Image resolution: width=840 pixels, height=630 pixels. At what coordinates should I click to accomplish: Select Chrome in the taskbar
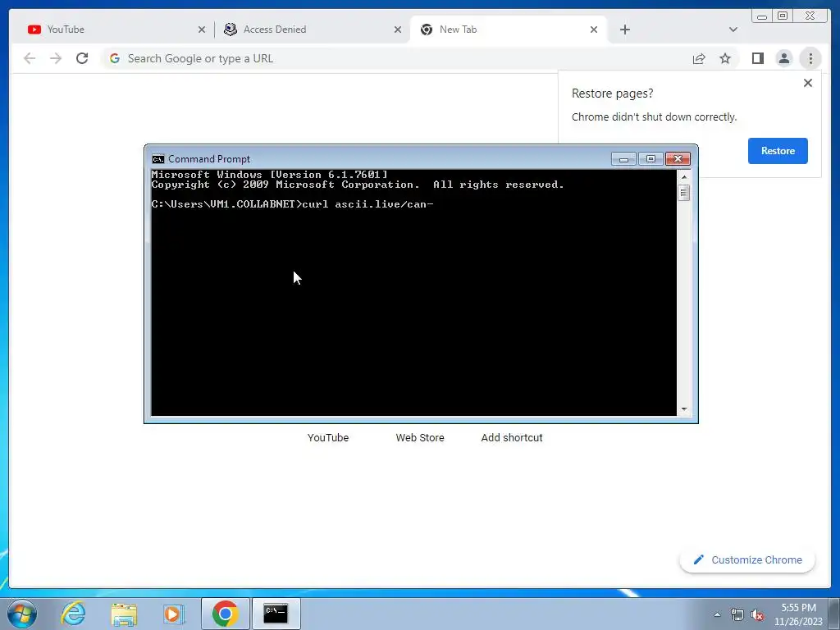pyautogui.click(x=225, y=614)
